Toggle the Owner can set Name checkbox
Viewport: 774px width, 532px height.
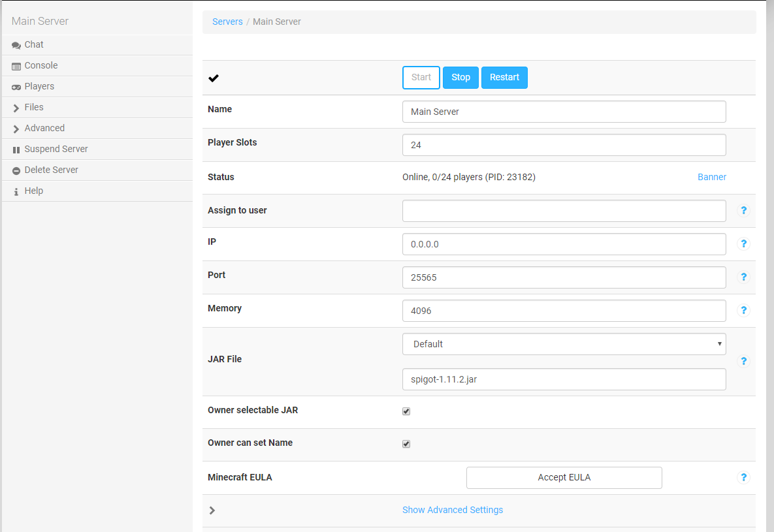pos(406,444)
